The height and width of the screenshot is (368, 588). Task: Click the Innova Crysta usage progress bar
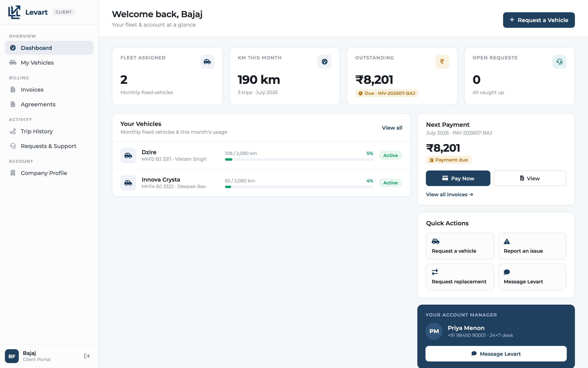click(x=299, y=187)
